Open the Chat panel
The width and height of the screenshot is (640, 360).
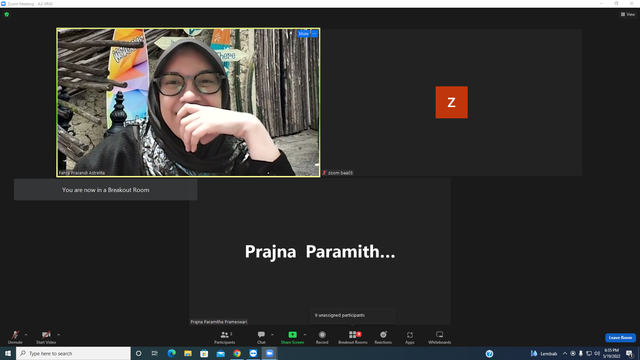[x=261, y=337]
